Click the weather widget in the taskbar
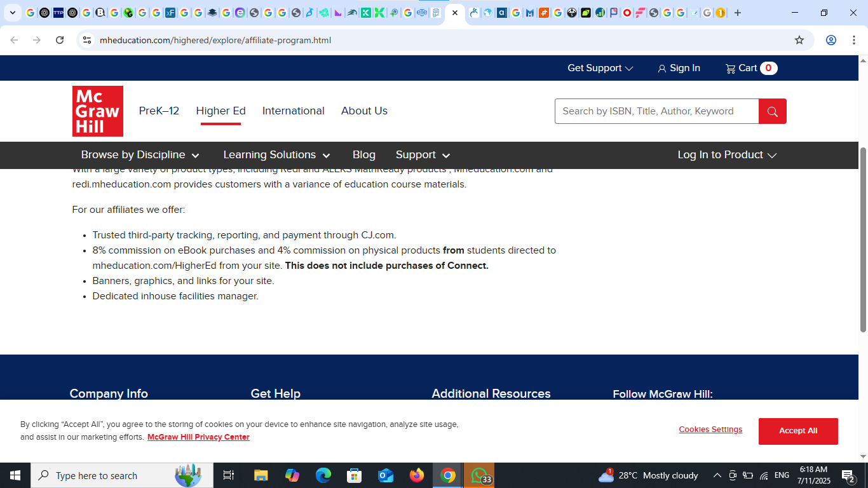 648,475
